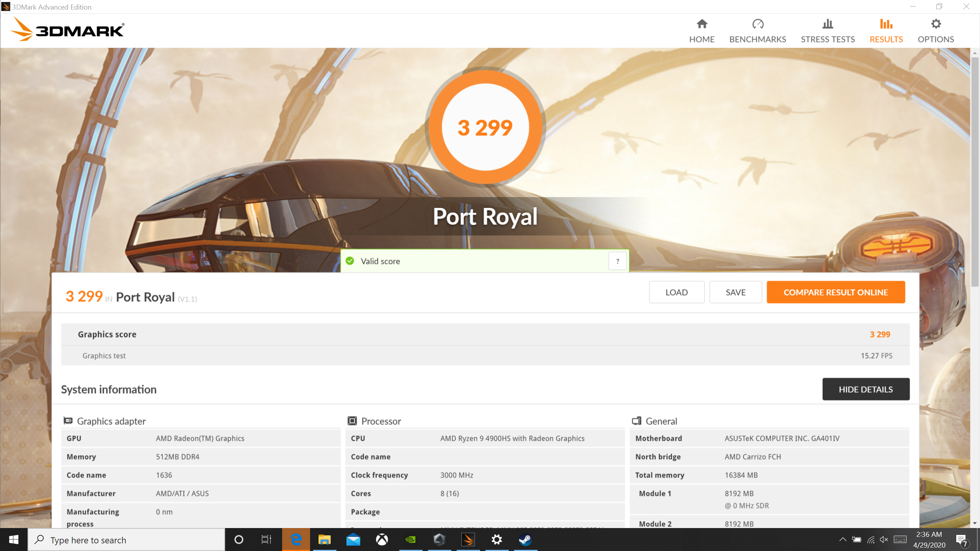Select the Total memory value 16384 MB
The width and height of the screenshot is (980, 551).
pos(741,475)
